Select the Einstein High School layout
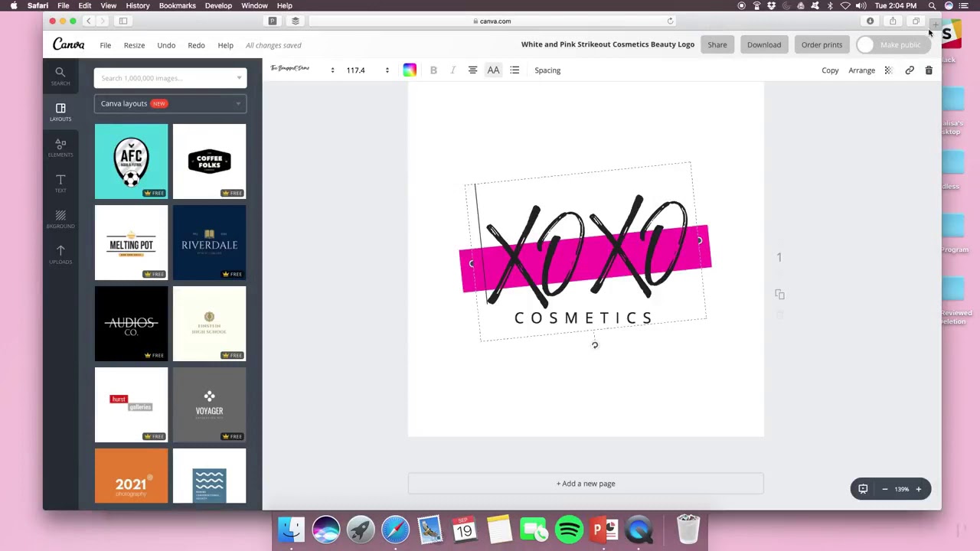Screen dimensions: 980x551 [x=209, y=323]
